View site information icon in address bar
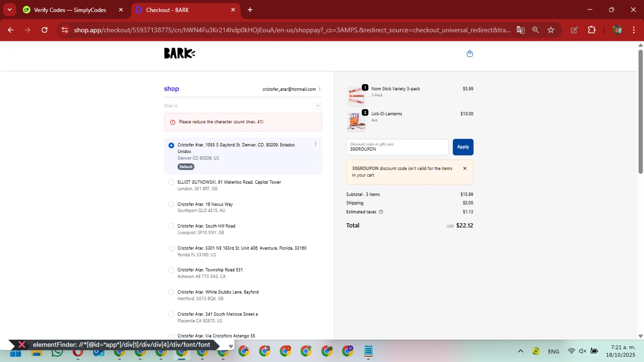The height and width of the screenshot is (362, 644). tap(65, 30)
